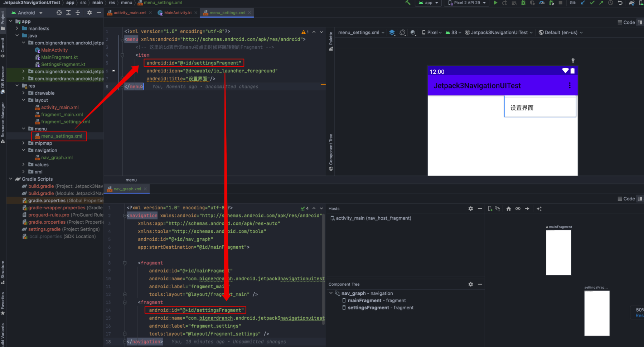This screenshot has width=644, height=347.
Task: Open Project panel gear options
Action: coord(89,13)
